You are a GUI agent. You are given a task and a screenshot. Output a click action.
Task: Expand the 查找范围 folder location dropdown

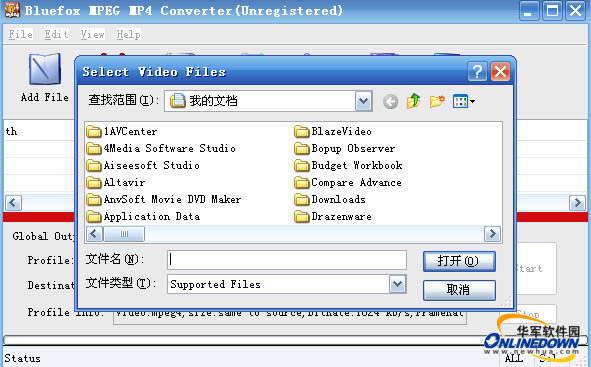click(x=363, y=101)
